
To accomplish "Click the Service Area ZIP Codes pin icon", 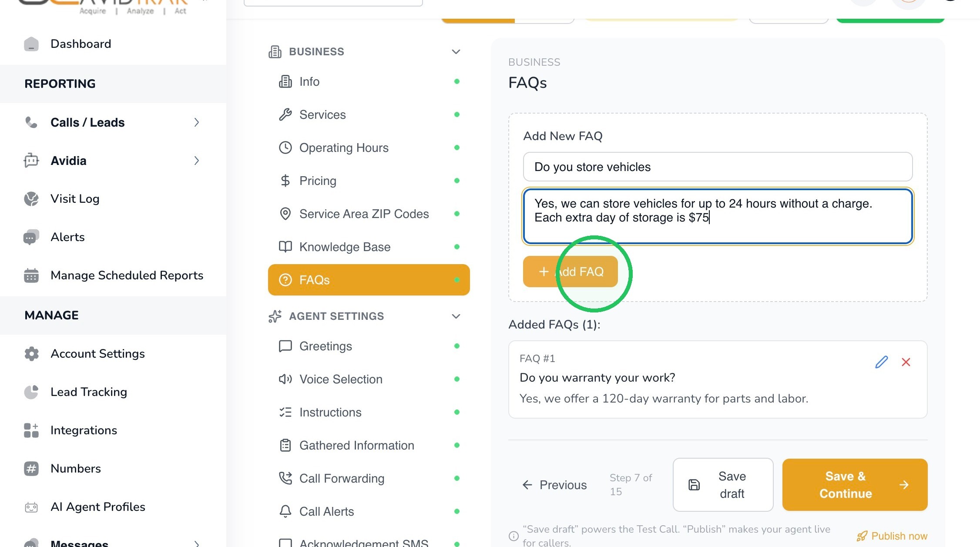I will tap(285, 214).
